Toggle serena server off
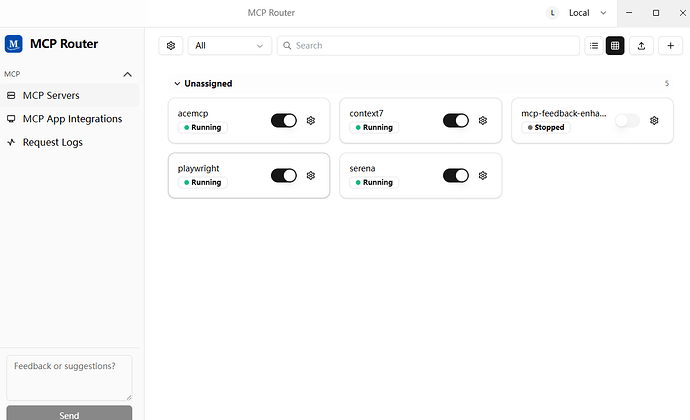690x420 pixels. (x=455, y=175)
